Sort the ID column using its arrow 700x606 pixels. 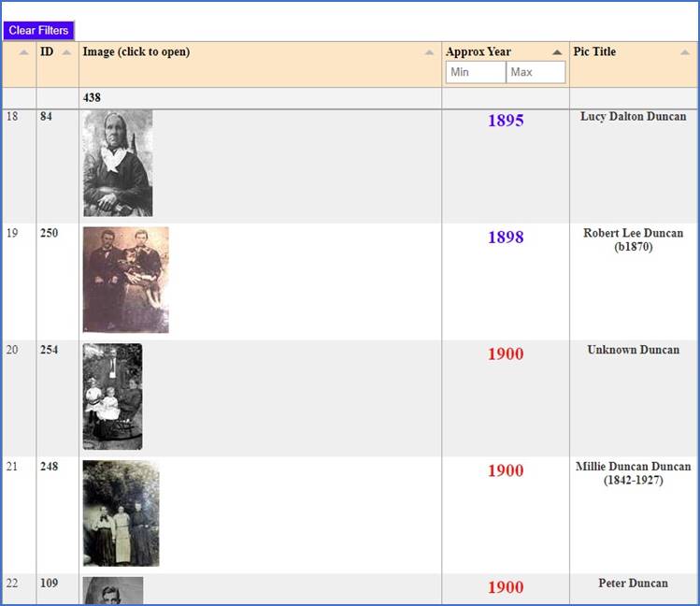[x=66, y=52]
